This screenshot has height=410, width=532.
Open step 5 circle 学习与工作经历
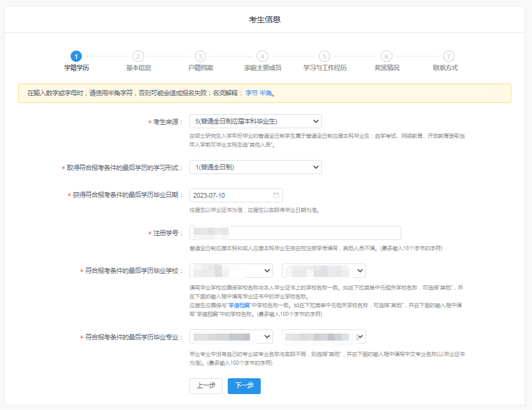pos(324,56)
